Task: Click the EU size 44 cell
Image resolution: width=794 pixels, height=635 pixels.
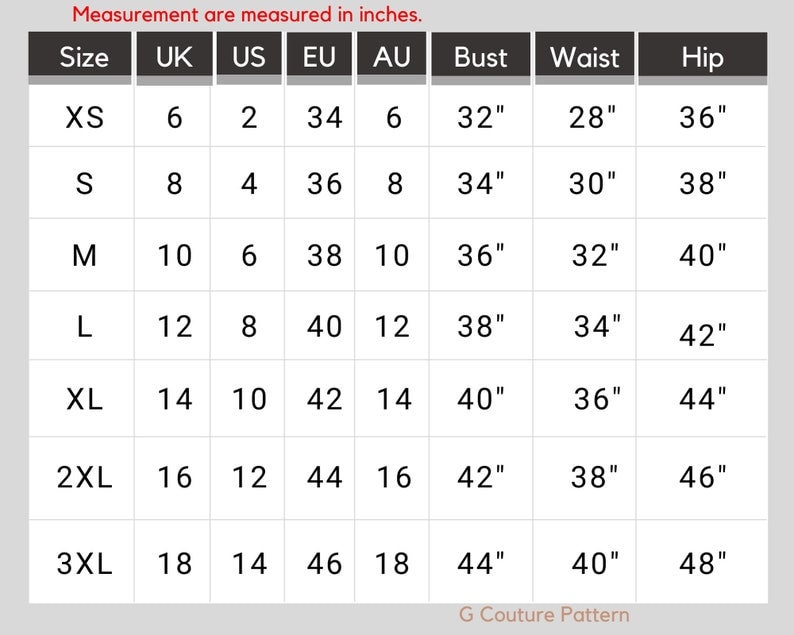Action: [325, 477]
